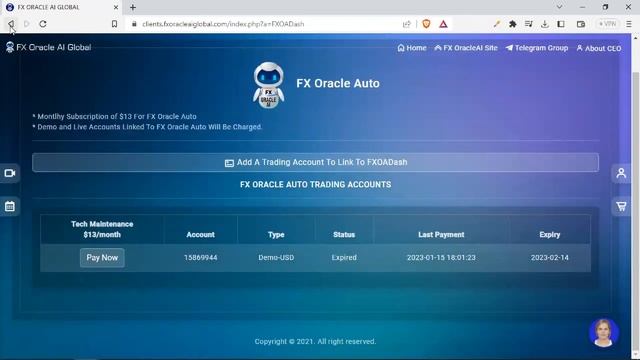Click last payment 2023-01-15 18:01:23
640x360 pixels.
click(441, 258)
